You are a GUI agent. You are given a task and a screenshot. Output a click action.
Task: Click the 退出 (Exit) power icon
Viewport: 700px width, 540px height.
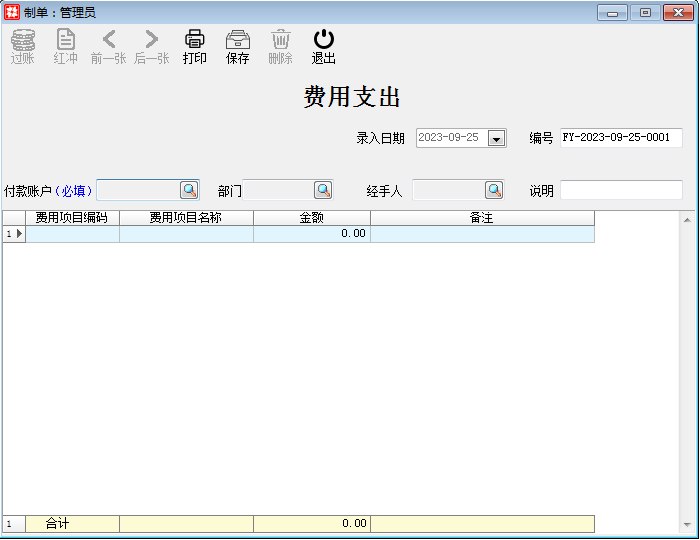(x=323, y=40)
